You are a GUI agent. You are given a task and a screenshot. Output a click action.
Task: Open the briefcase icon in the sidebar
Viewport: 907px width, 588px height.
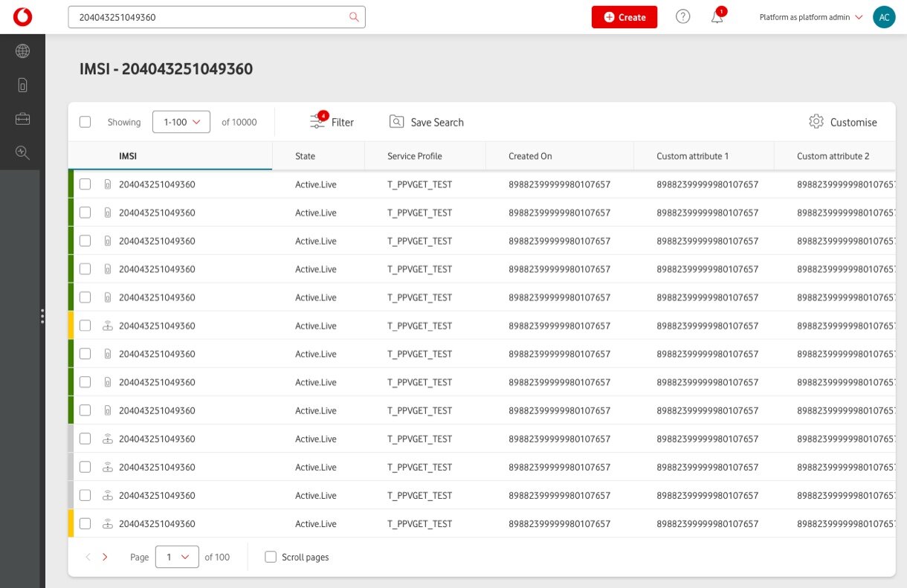[x=22, y=119]
